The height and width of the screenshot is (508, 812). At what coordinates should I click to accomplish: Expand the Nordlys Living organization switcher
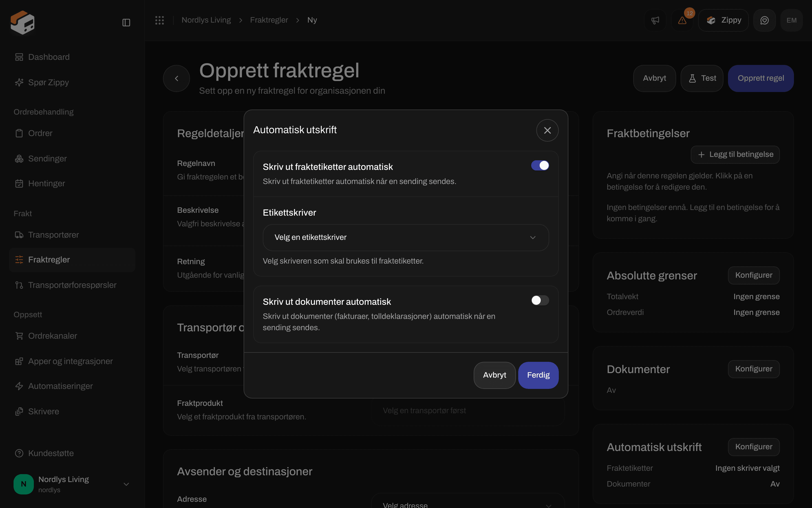tap(72, 484)
